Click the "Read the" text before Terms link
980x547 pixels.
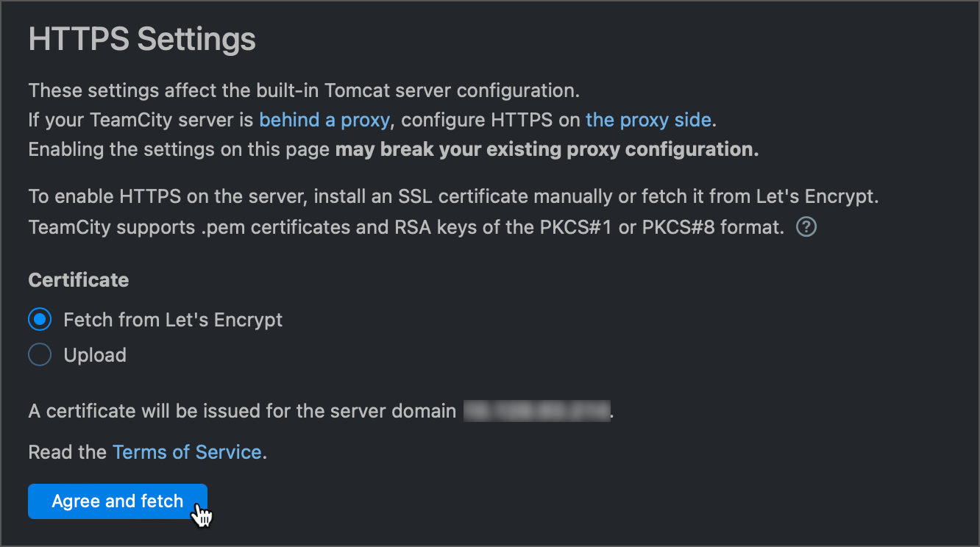point(68,451)
